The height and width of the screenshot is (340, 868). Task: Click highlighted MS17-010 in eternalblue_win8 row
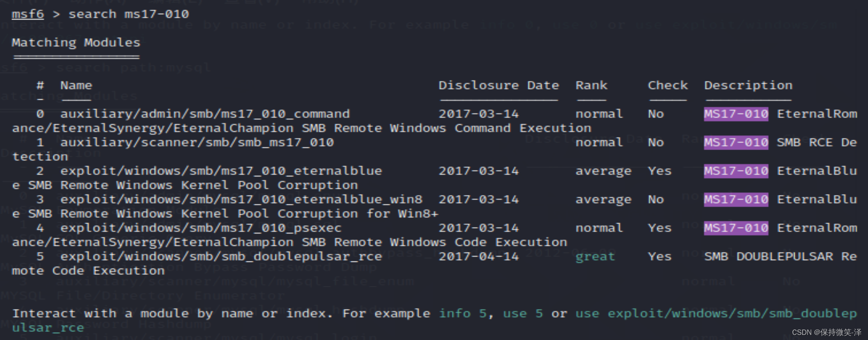(736, 199)
